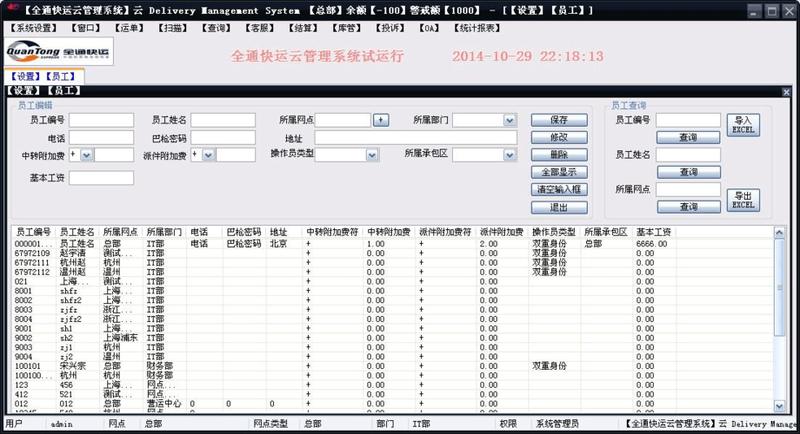
Task: Click the 退出 button
Action: click(559, 207)
